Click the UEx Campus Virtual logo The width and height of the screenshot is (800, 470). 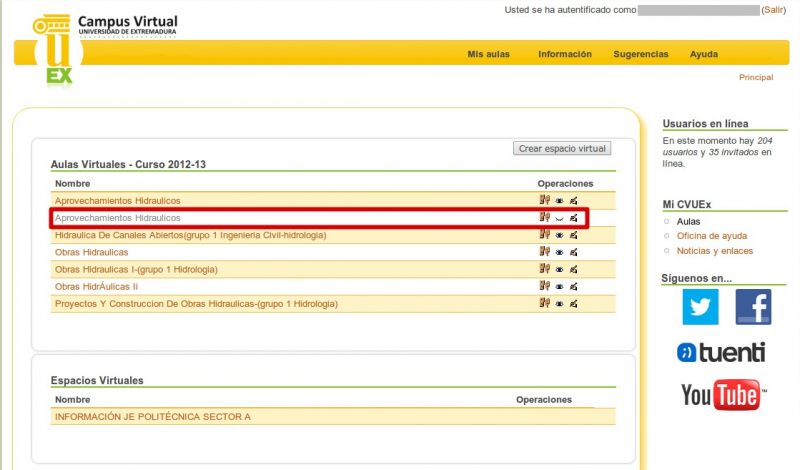pyautogui.click(x=105, y=50)
